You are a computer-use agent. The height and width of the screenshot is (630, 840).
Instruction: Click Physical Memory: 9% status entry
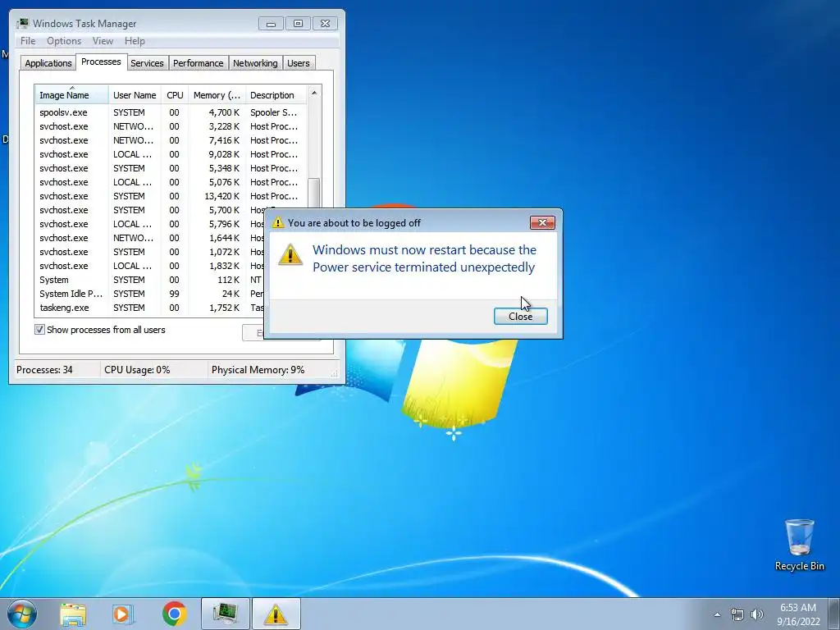[x=258, y=370]
